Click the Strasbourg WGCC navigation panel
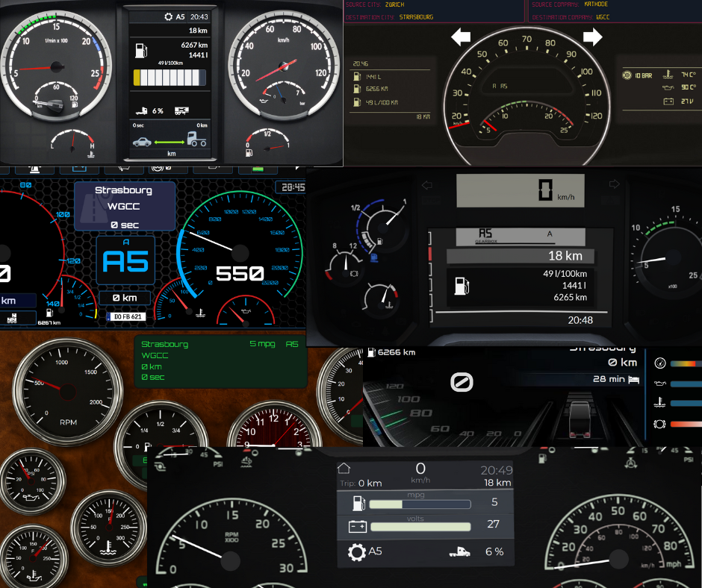Viewport: 702px width, 588px height. (124, 206)
